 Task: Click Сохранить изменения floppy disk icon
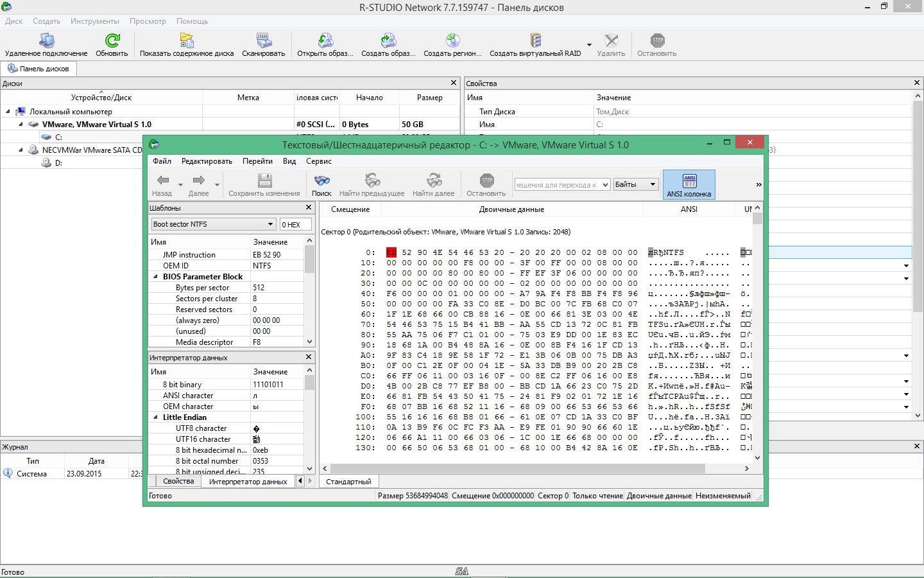[x=264, y=180]
